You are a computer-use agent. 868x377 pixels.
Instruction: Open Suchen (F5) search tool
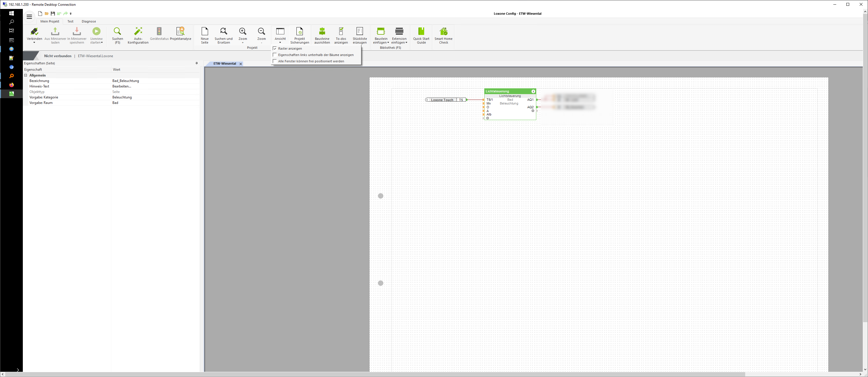point(117,32)
